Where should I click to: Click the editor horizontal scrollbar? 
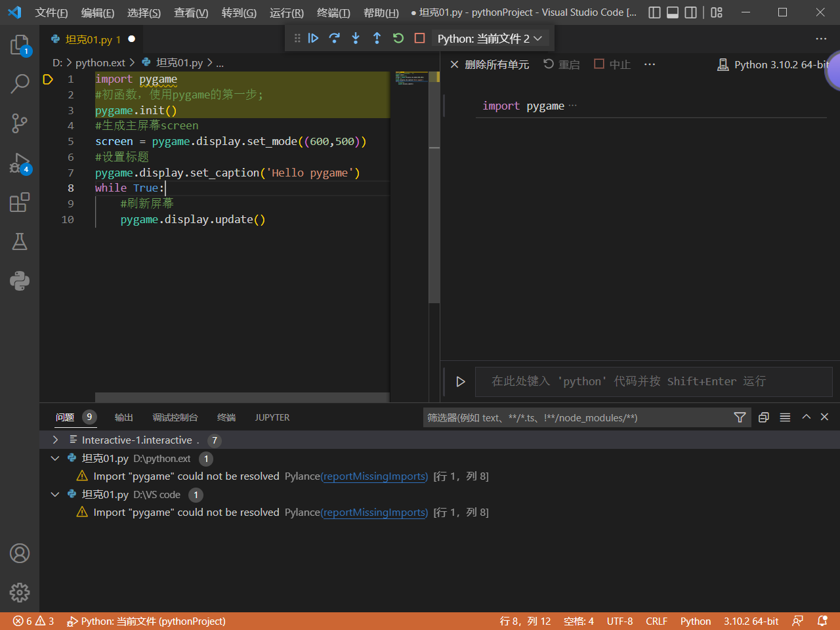[x=242, y=397]
